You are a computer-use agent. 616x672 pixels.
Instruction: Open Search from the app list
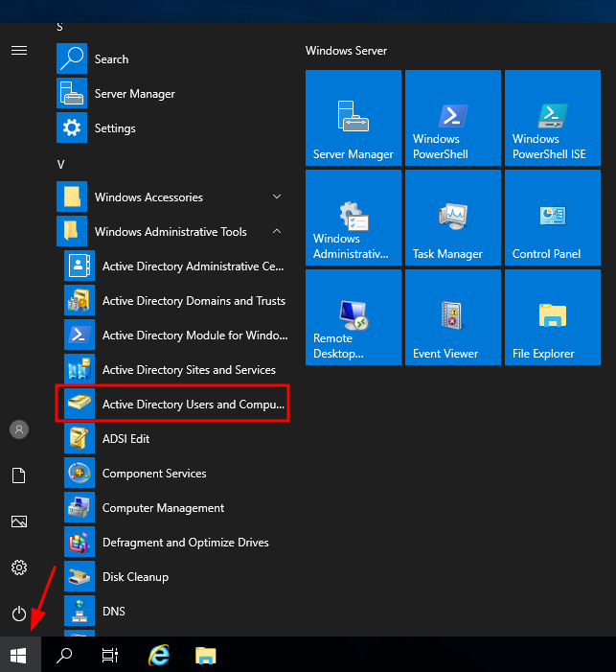pos(171,58)
